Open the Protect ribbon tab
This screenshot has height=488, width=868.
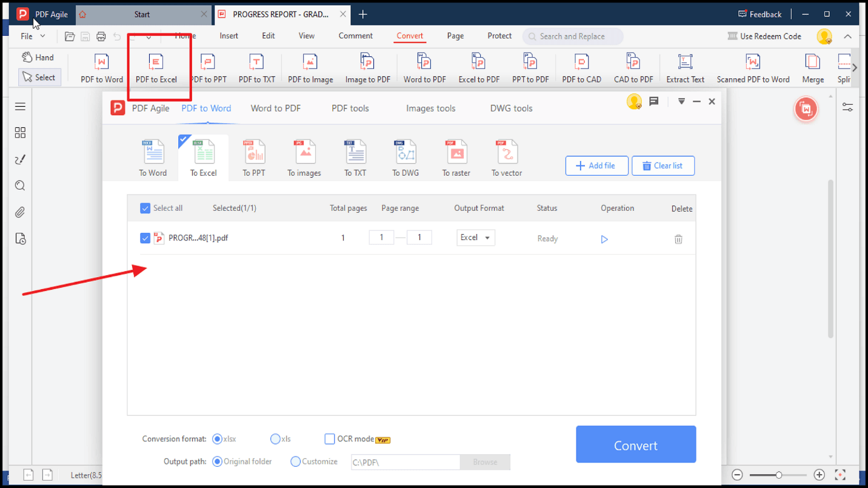click(499, 36)
